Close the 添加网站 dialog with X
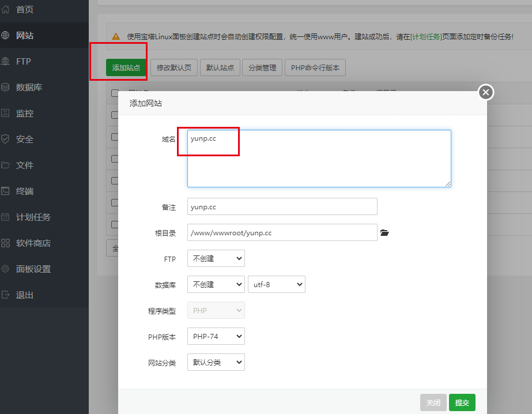 point(486,92)
